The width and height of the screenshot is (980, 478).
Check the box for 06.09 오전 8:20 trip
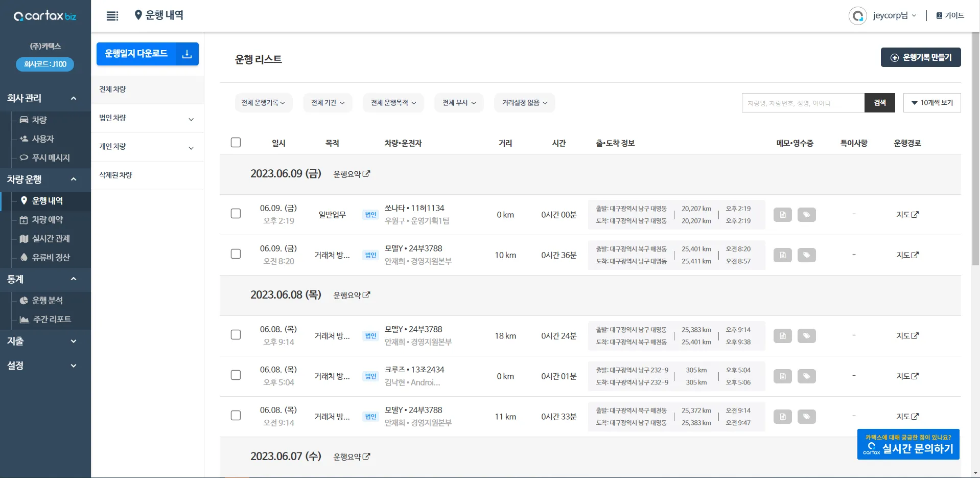pyautogui.click(x=236, y=254)
